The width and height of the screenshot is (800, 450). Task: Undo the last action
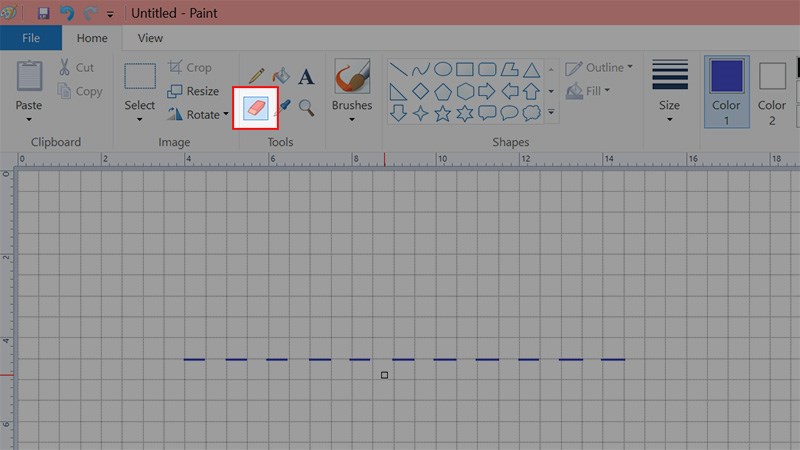click(x=66, y=14)
